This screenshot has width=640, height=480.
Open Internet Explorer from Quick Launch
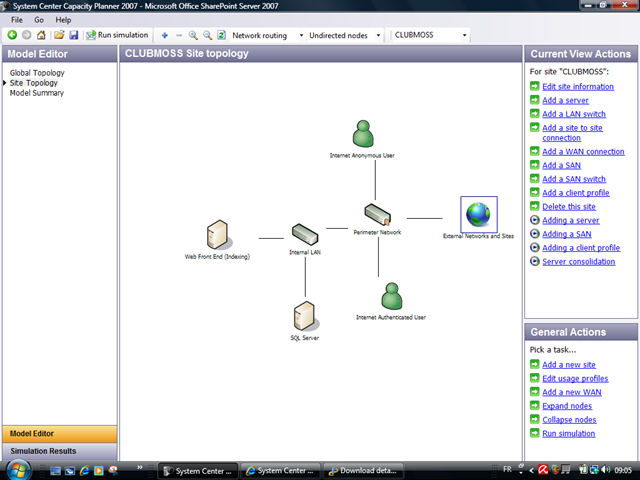[84, 471]
